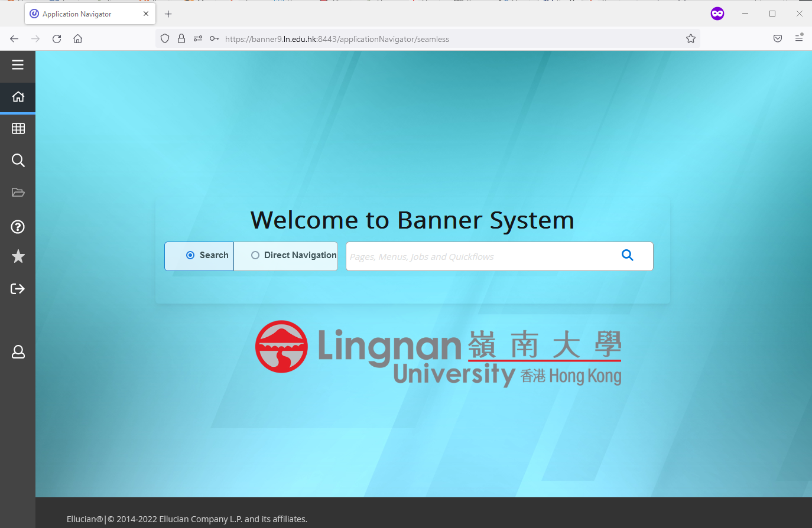Open the Favorites star in sidebar

(x=18, y=256)
